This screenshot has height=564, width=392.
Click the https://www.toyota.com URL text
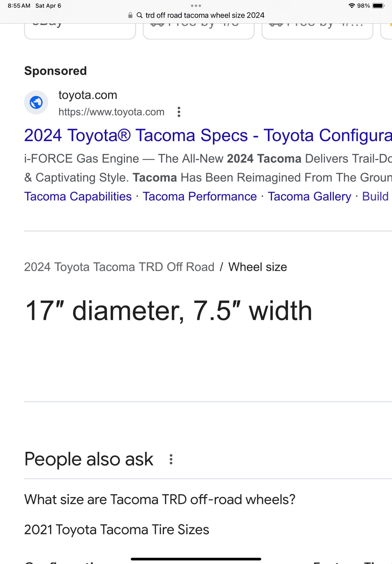coord(111,112)
